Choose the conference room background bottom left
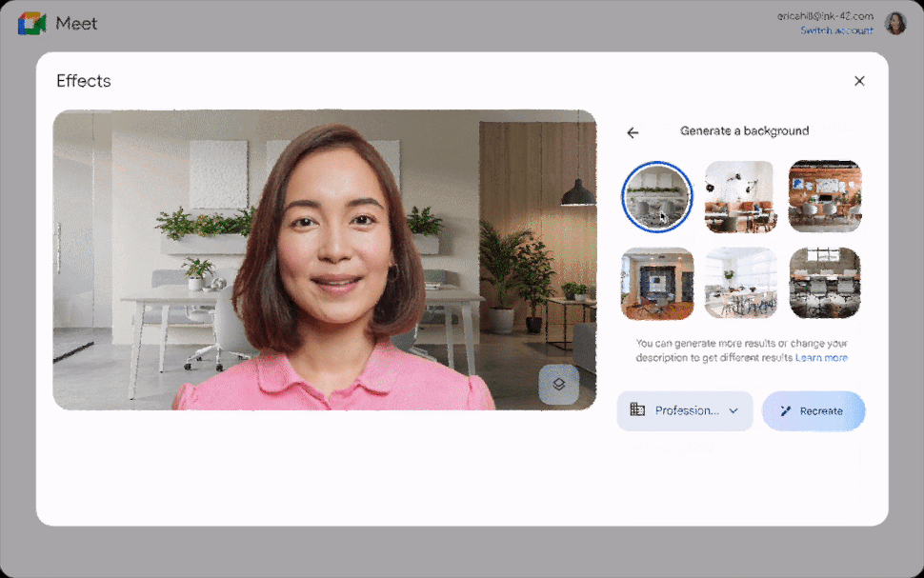The width and height of the screenshot is (924, 578). [x=656, y=283]
